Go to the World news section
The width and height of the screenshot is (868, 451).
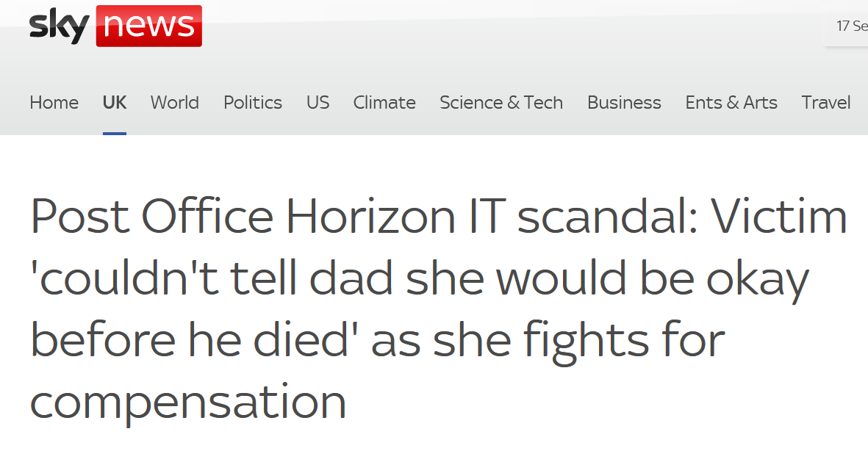pyautogui.click(x=175, y=103)
